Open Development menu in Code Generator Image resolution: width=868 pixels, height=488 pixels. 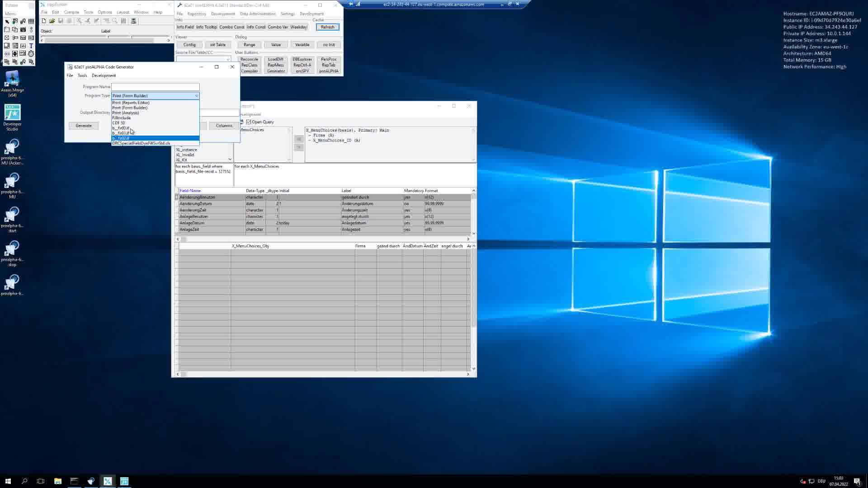[x=104, y=75]
